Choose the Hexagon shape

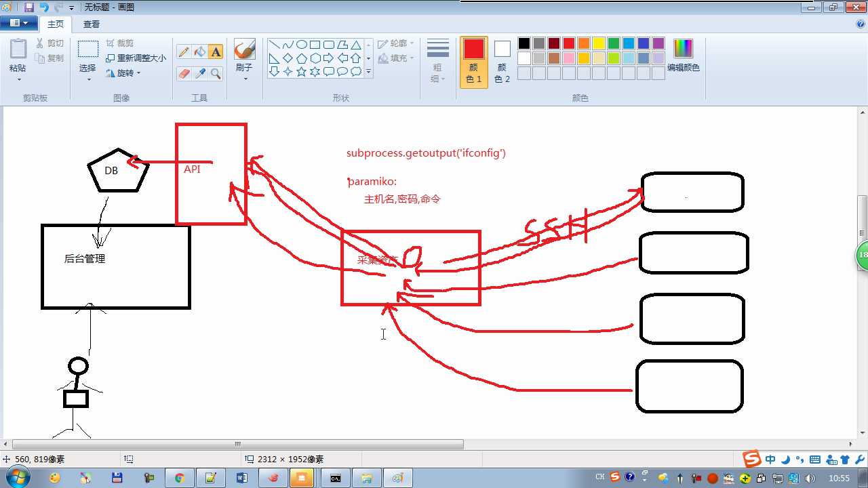(315, 58)
